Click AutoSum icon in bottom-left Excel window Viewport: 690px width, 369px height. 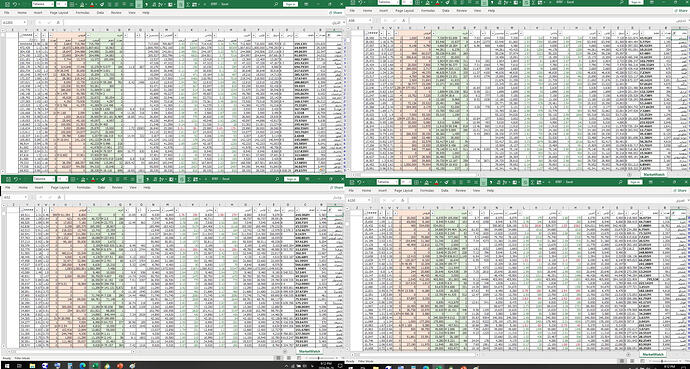189,179
